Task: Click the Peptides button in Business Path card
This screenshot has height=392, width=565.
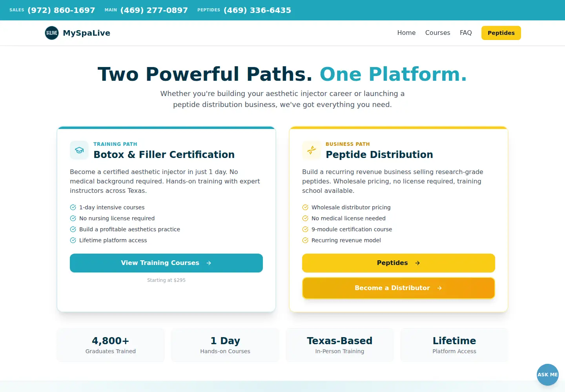Action: click(x=399, y=263)
